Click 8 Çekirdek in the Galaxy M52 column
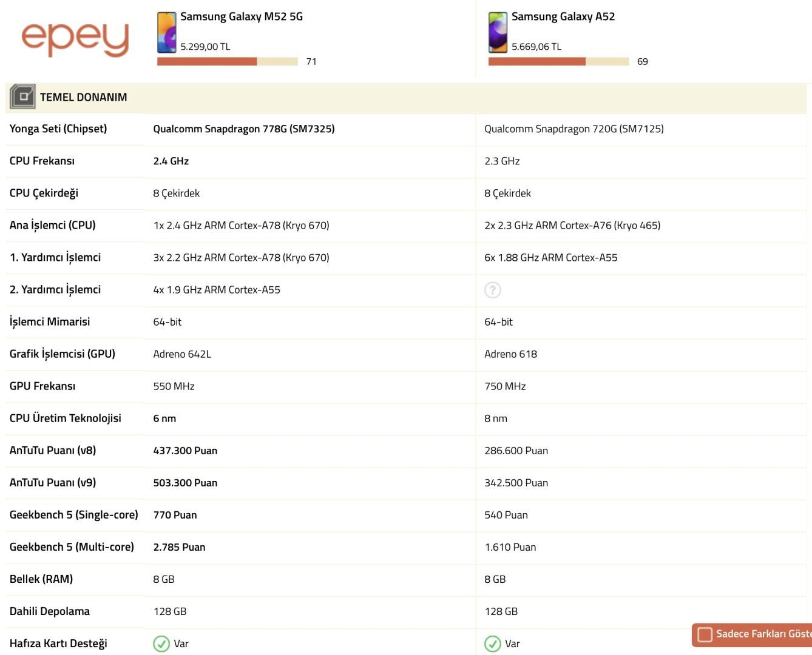The image size is (812, 655). [x=176, y=193]
